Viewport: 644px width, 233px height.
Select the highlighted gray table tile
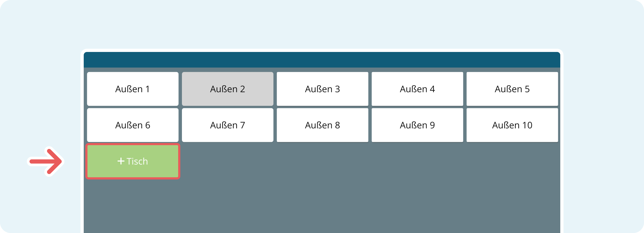(x=228, y=89)
